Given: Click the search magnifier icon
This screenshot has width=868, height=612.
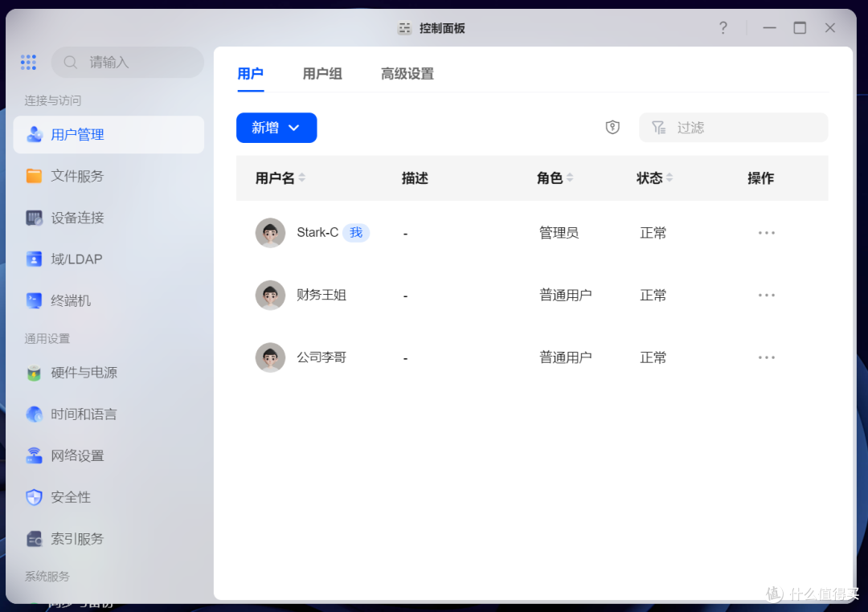Looking at the screenshot, I should coord(70,63).
